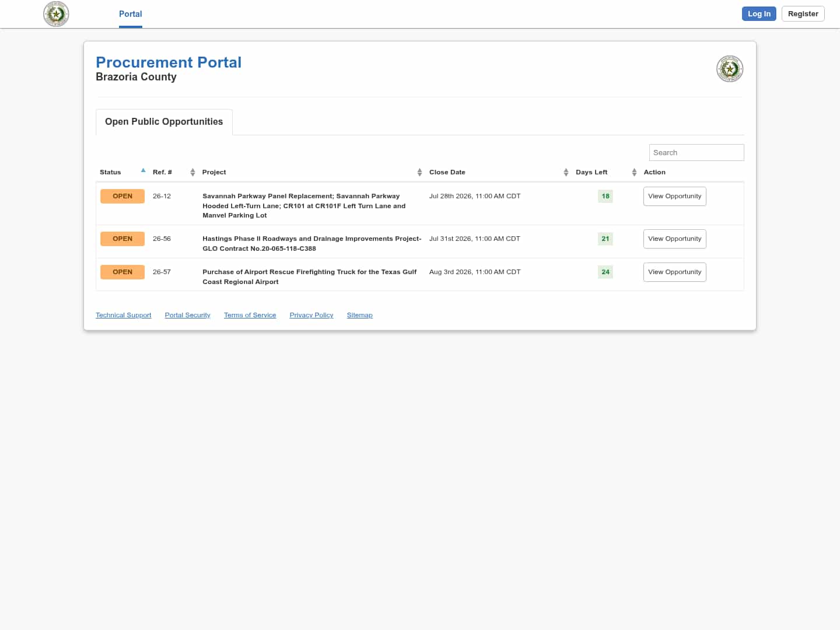Sort the table by Project column
The width and height of the screenshot is (840, 630).
[x=419, y=172]
